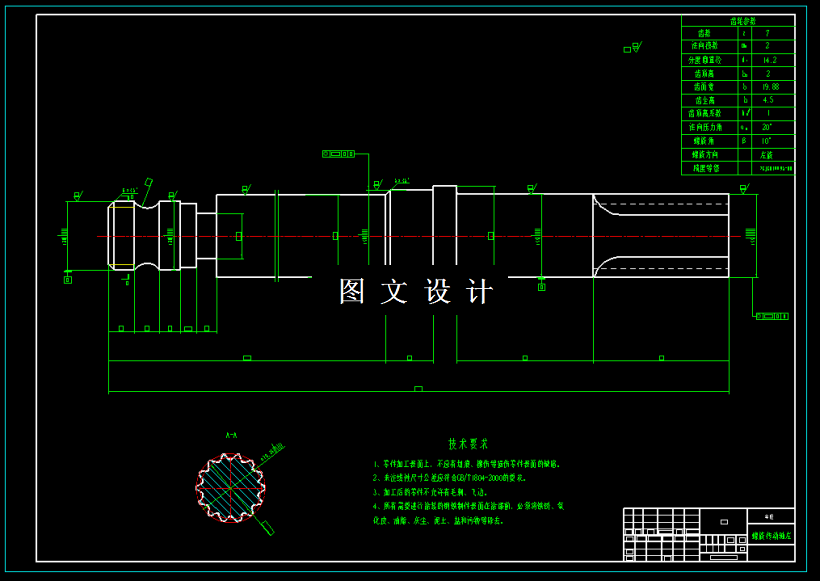Select geometric tolerance frame above the shaft

(338, 154)
